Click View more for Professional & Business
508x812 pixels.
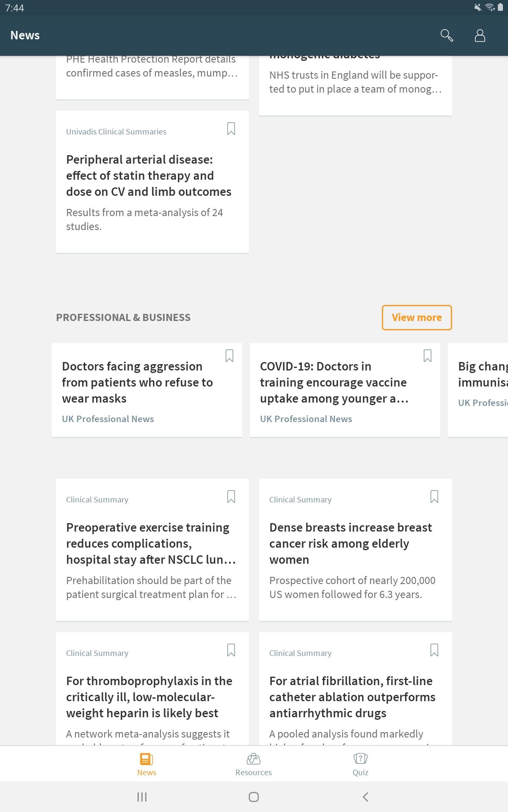coord(417,317)
